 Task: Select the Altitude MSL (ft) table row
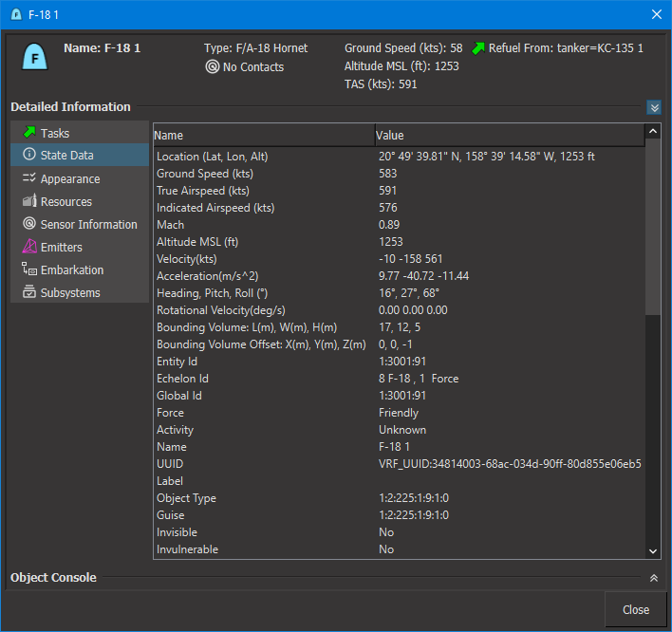coord(399,242)
